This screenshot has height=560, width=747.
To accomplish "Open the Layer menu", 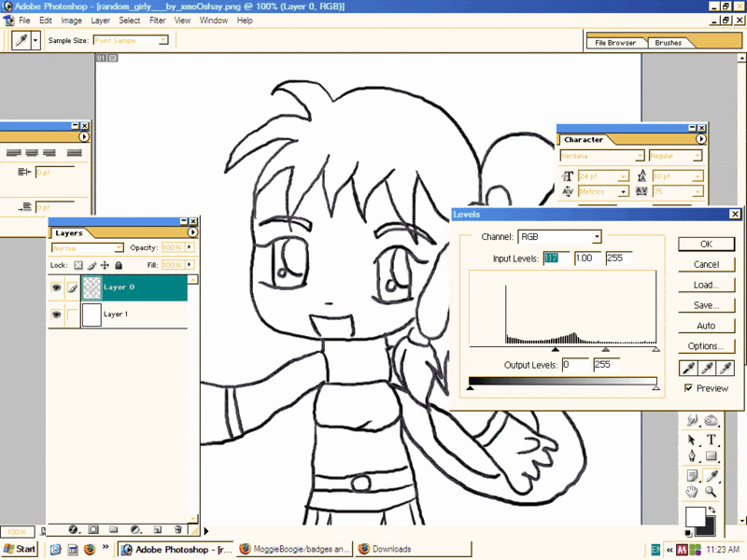I will [101, 21].
